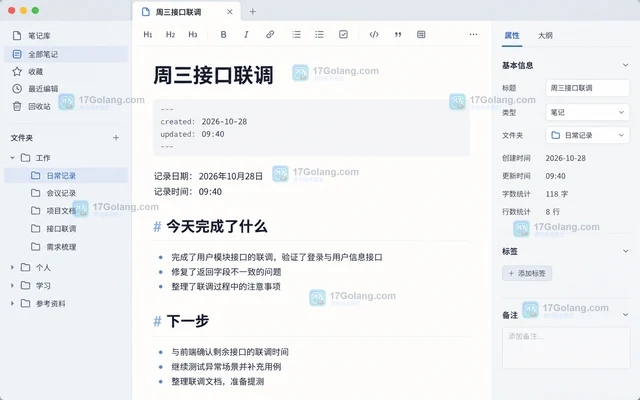Click the 添加标签 button
640x400 pixels.
pos(527,273)
